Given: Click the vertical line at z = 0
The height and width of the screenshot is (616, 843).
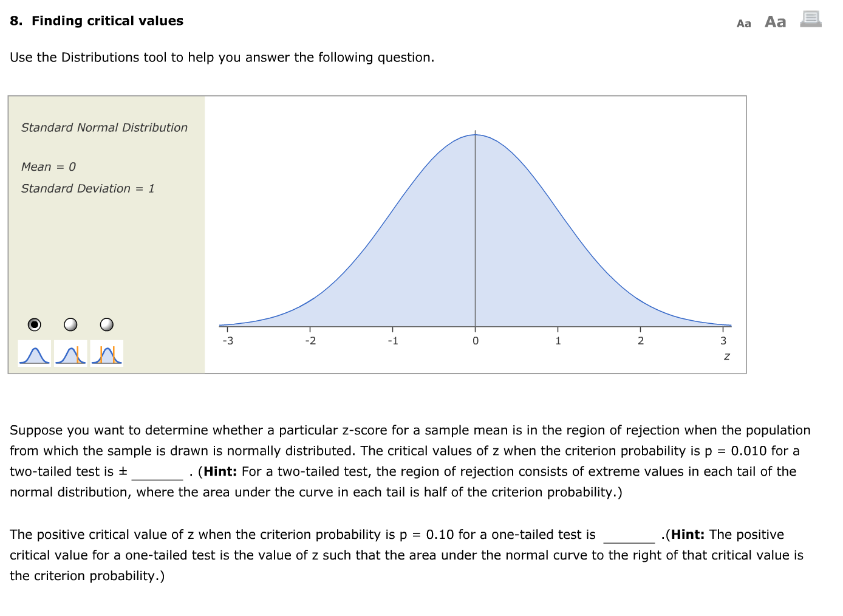Looking at the screenshot, I should click(475, 231).
